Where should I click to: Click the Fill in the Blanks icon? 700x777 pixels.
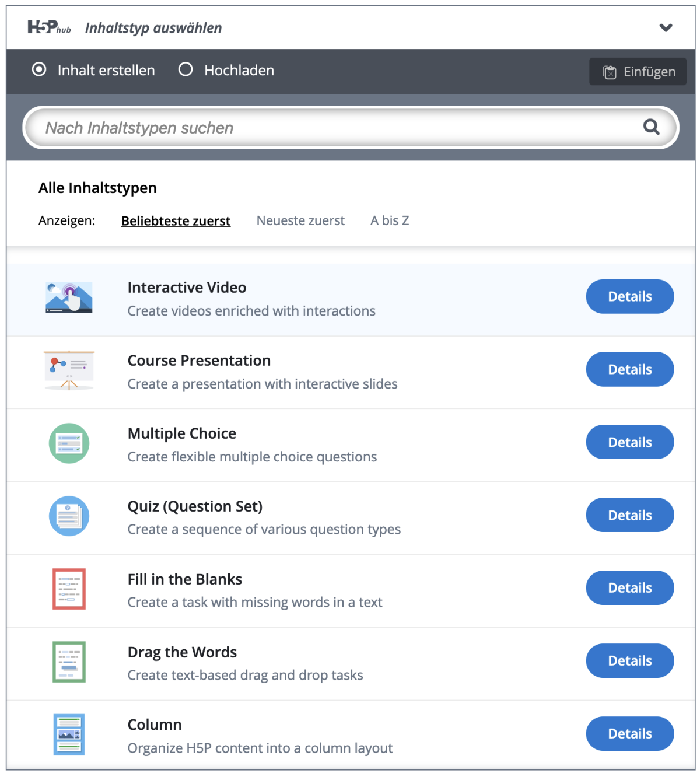coord(69,589)
